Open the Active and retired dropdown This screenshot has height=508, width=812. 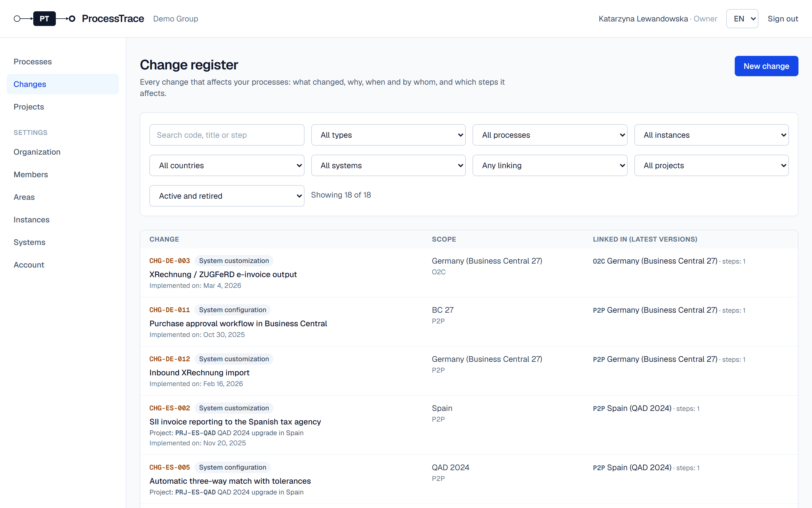click(x=227, y=196)
